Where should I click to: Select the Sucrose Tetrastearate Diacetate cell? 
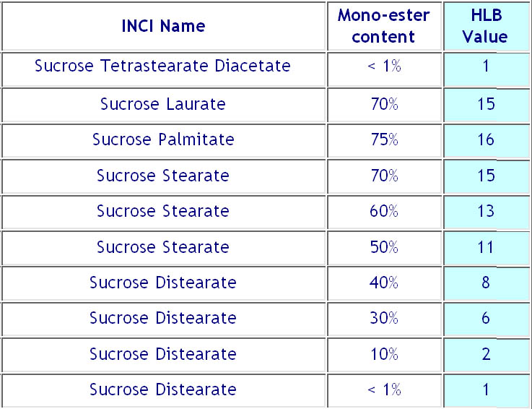tap(163, 66)
